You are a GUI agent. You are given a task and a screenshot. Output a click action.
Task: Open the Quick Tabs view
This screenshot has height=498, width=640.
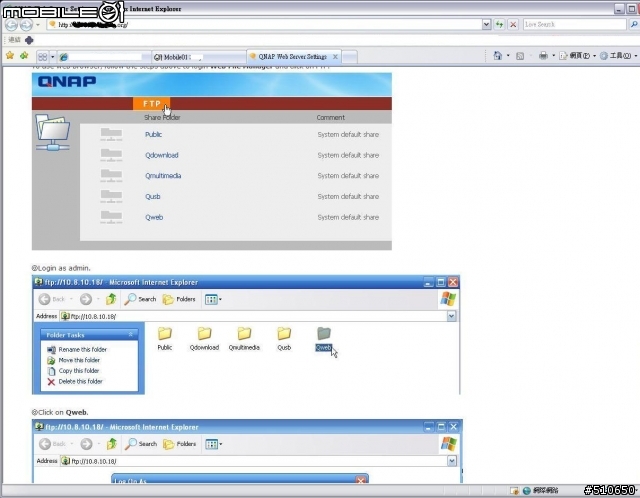(x=42, y=56)
